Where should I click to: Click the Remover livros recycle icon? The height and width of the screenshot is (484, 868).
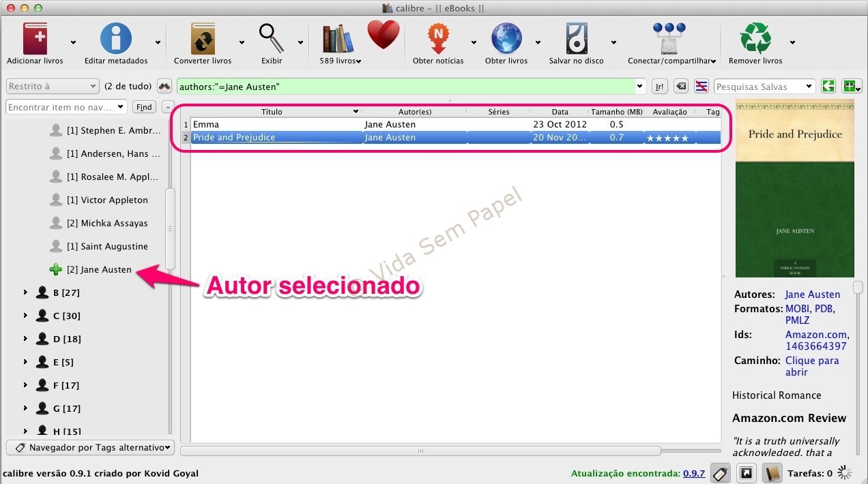755,38
